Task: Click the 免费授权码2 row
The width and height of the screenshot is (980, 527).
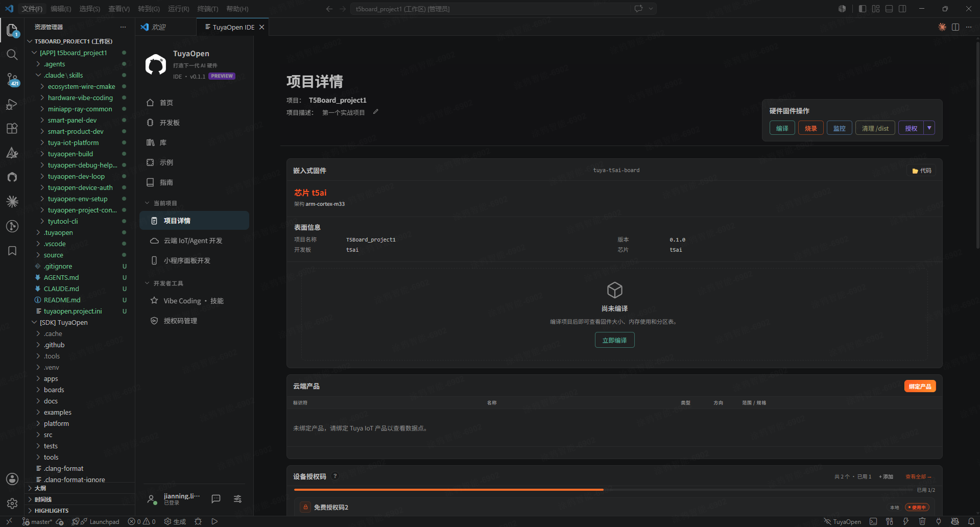Action: 614,507
